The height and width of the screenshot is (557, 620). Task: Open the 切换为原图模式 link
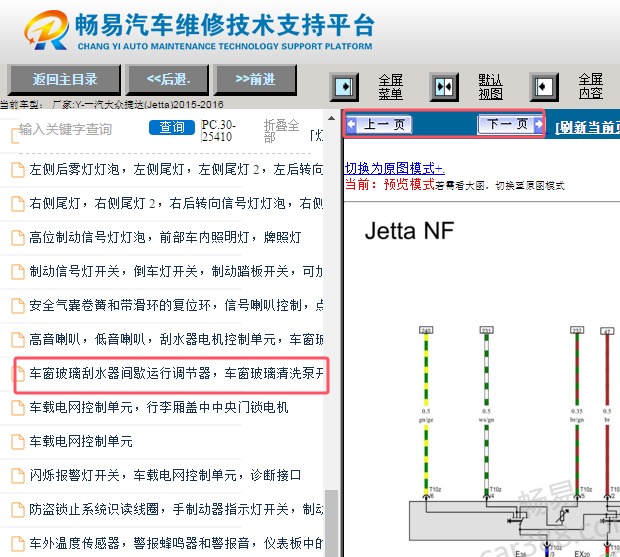(x=394, y=168)
